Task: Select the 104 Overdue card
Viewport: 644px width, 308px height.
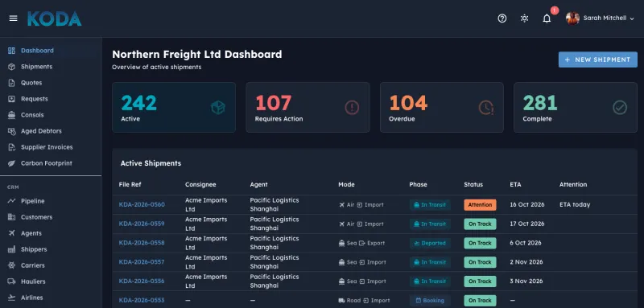Action: [x=441, y=108]
